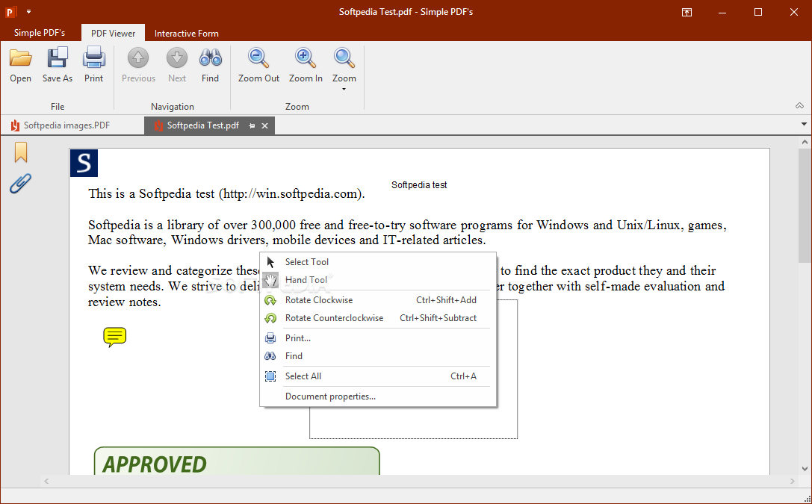Click the app logo in the title bar
The height and width of the screenshot is (504, 812).
click(10, 11)
